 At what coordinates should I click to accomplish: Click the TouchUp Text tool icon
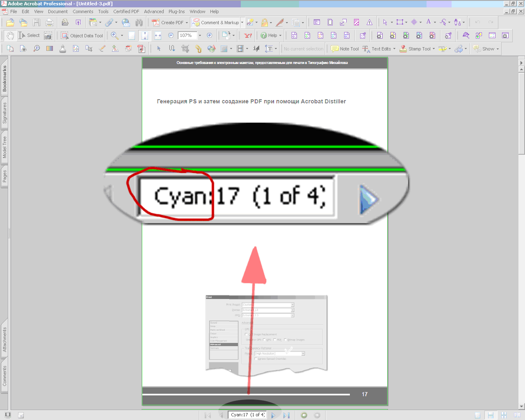269,49
